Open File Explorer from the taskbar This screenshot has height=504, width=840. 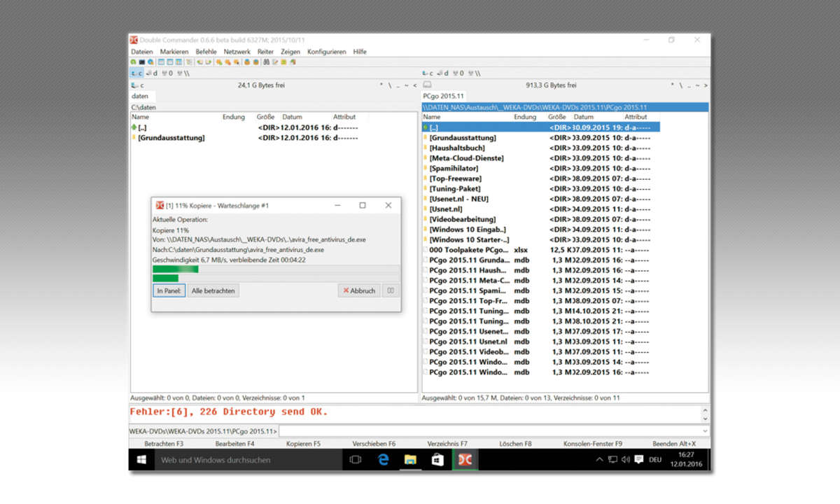tap(410, 460)
